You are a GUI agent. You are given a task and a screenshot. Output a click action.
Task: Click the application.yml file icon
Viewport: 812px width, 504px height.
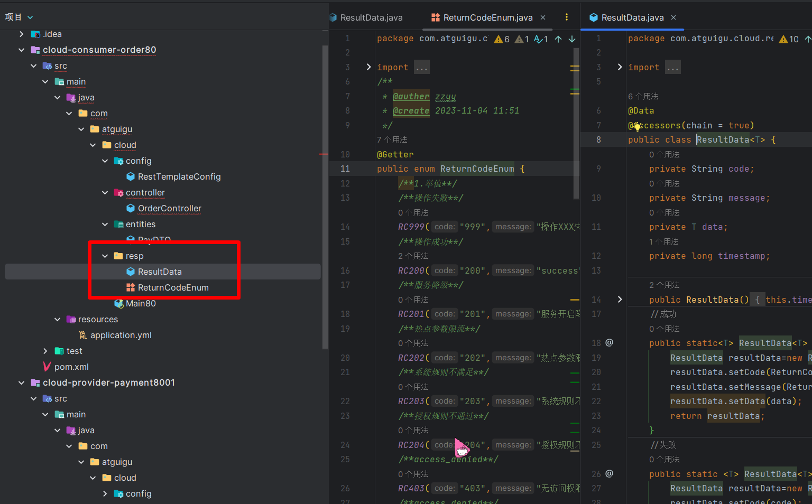[x=83, y=335]
